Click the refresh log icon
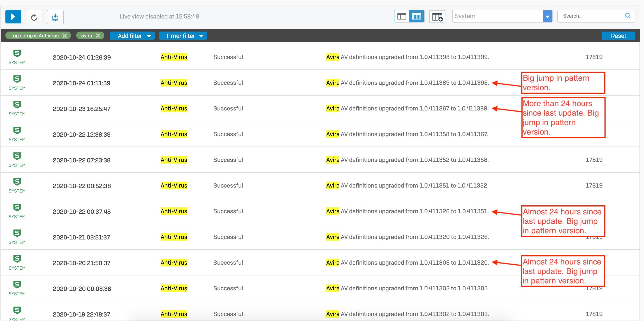This screenshot has height=321, width=644. point(34,17)
